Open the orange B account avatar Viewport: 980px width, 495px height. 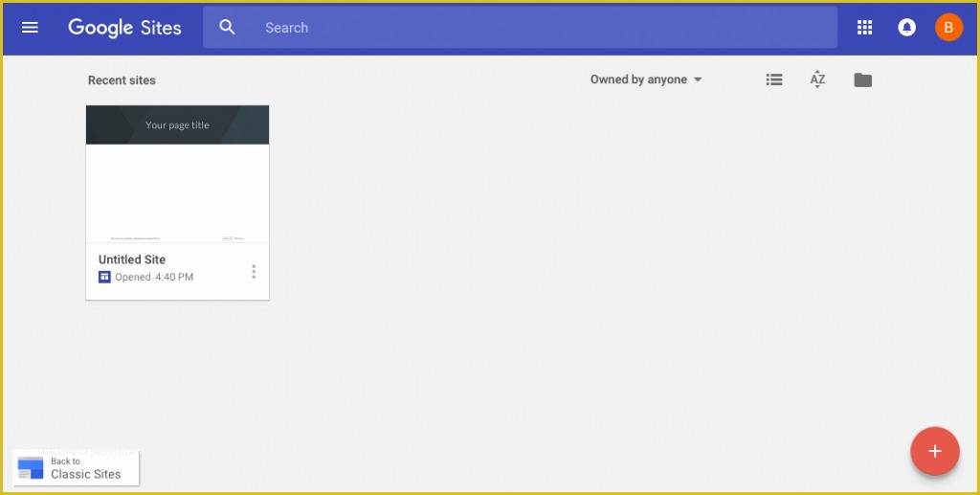(x=948, y=28)
